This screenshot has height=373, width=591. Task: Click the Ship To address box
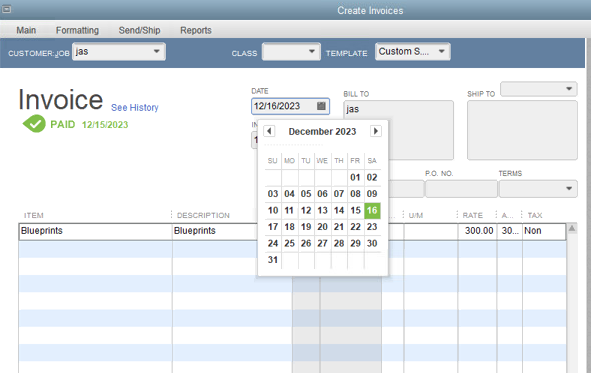point(522,130)
